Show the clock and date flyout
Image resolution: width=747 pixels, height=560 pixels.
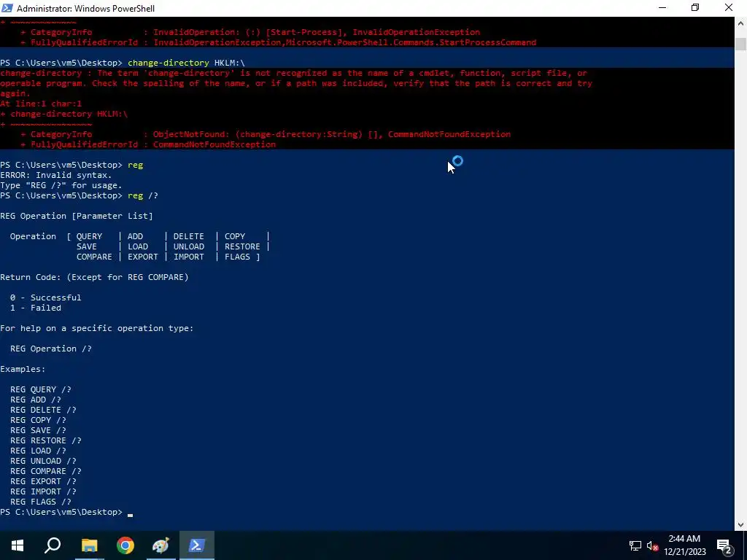(684, 545)
